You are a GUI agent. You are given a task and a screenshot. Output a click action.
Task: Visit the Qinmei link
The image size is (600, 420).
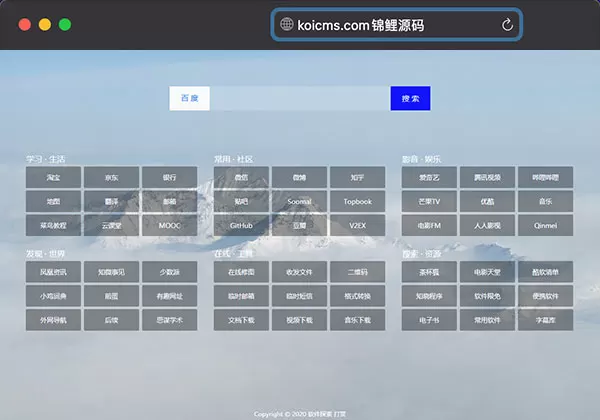[546, 225]
